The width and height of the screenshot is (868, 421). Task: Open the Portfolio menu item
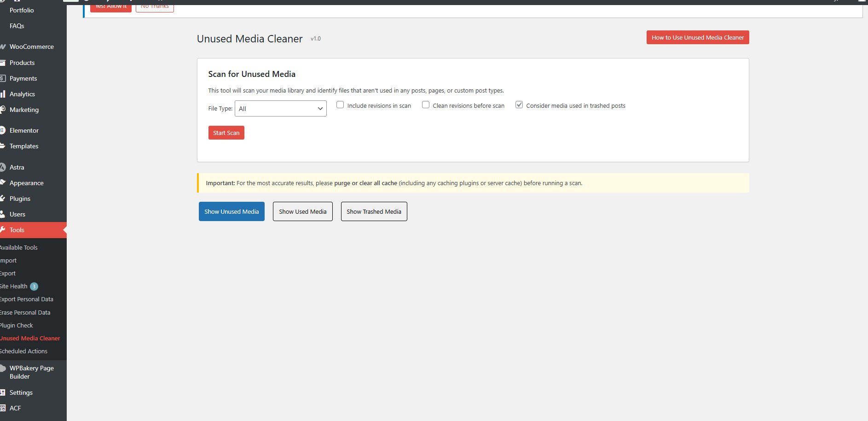(x=22, y=10)
